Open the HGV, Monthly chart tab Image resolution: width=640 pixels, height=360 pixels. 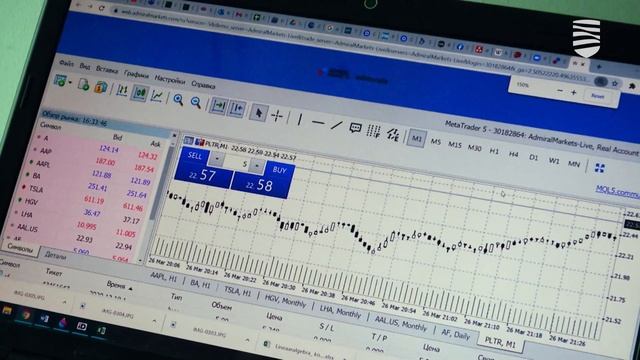pyautogui.click(x=285, y=301)
